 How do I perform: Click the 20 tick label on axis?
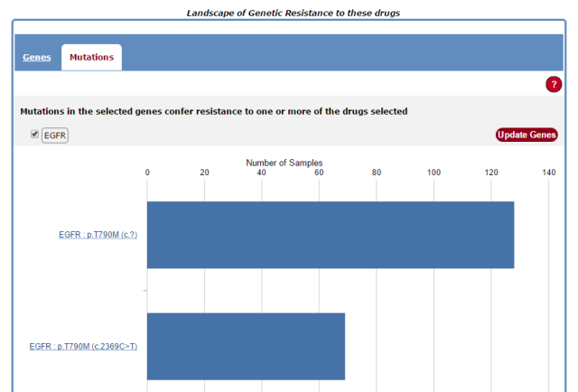(x=204, y=173)
